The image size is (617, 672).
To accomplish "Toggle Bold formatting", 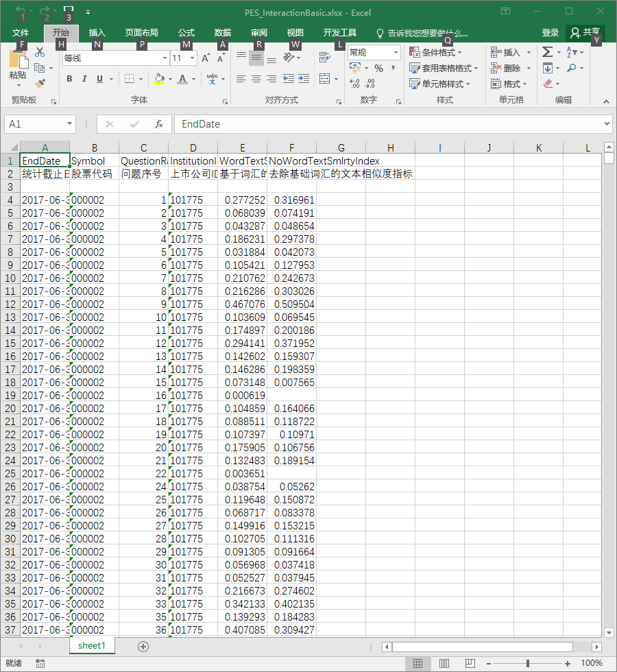I will pyautogui.click(x=69, y=79).
